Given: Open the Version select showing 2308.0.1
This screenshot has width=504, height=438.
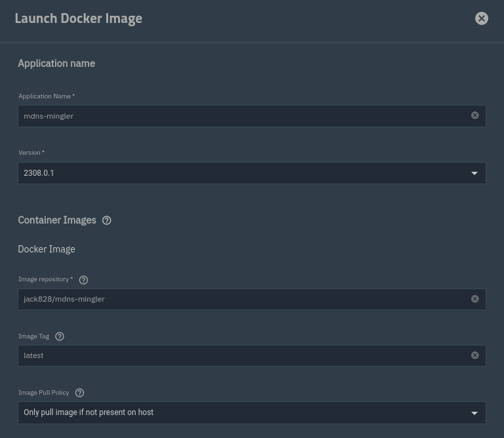Looking at the screenshot, I should coord(242,173).
